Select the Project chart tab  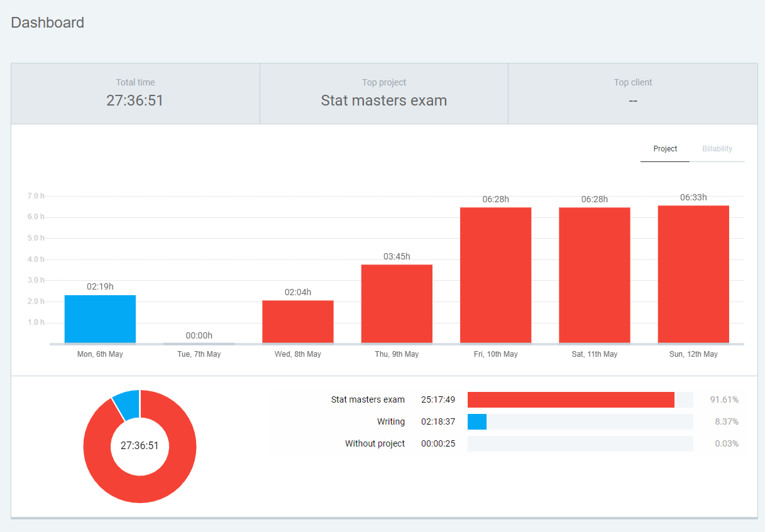pyautogui.click(x=665, y=149)
